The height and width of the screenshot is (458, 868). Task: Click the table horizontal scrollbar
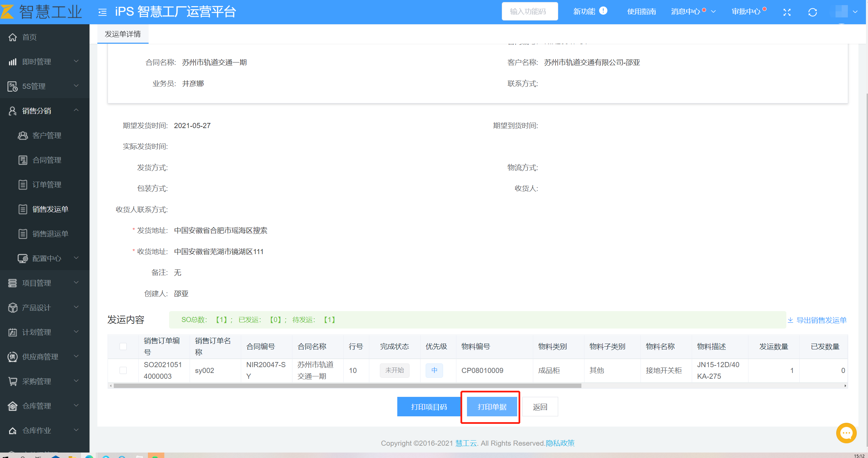click(x=347, y=386)
